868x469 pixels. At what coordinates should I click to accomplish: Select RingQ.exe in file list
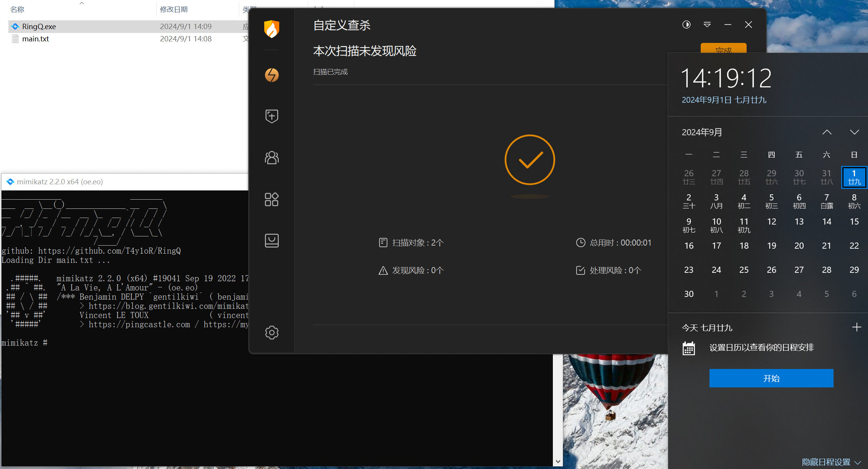tap(39, 26)
